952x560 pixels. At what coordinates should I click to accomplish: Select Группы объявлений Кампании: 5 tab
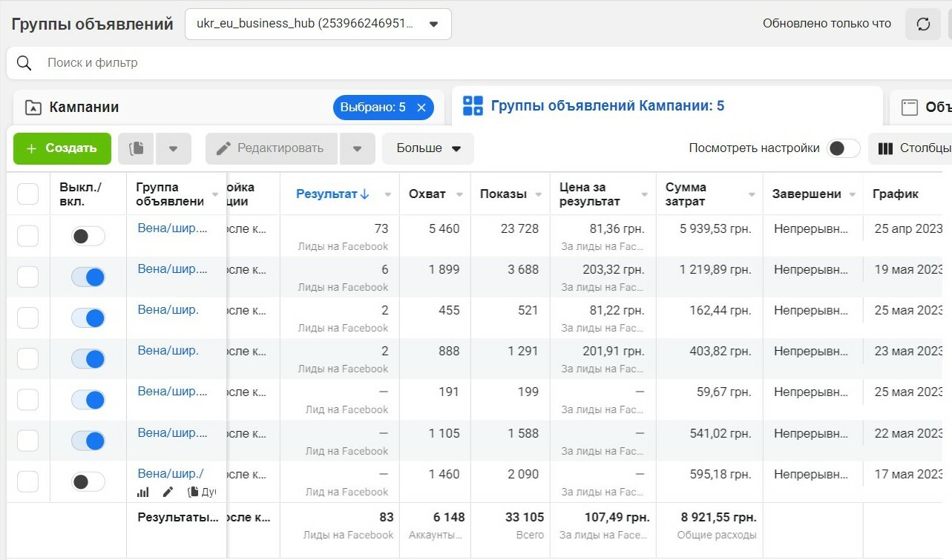[x=607, y=106]
